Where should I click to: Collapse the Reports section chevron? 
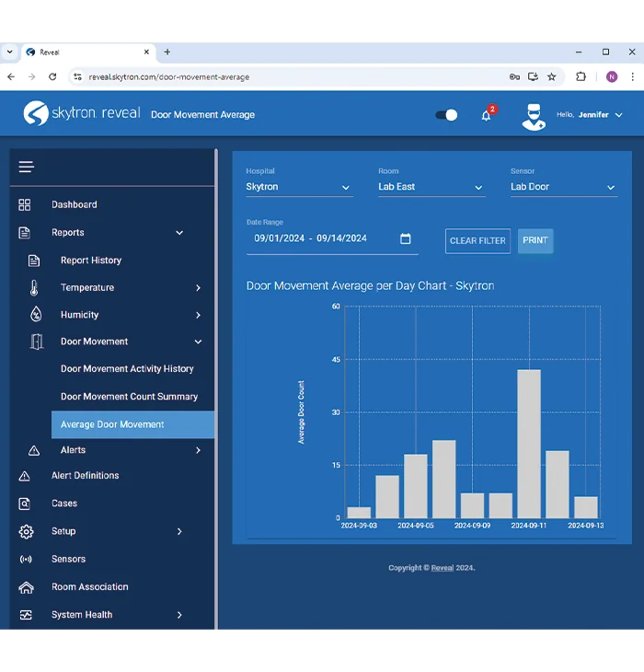point(179,233)
